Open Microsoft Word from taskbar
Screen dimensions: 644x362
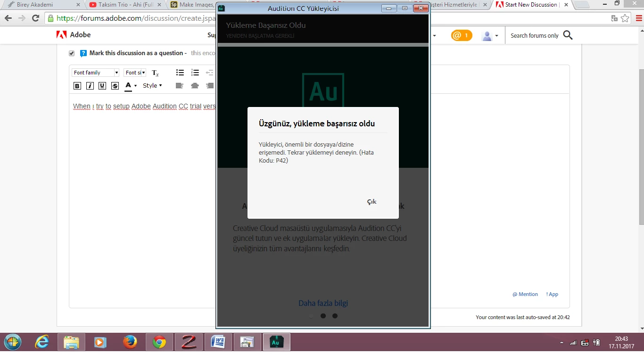click(218, 342)
